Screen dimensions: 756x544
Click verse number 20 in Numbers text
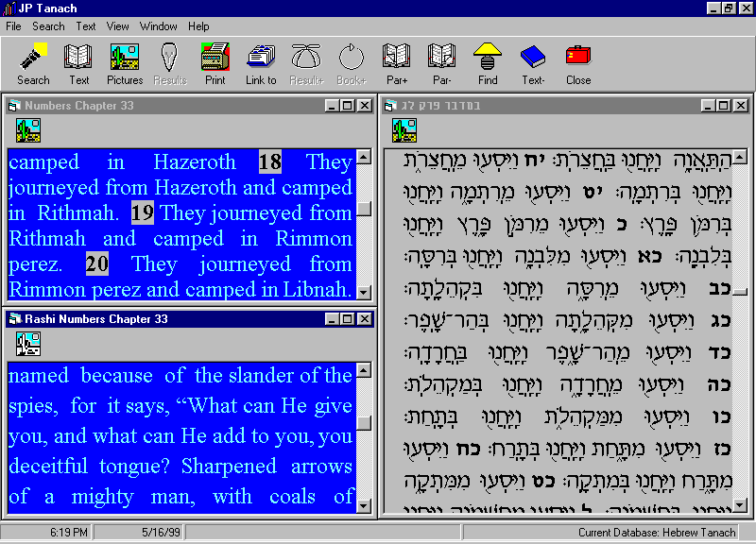click(97, 264)
